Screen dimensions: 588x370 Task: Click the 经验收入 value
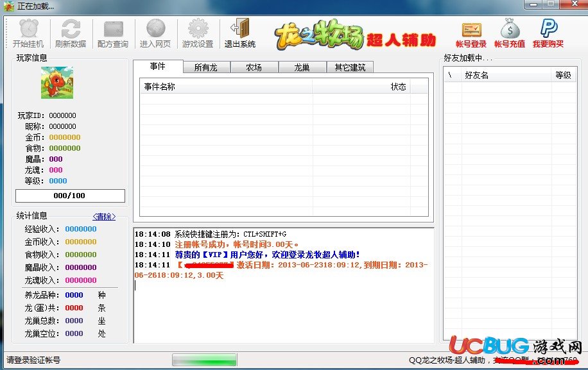click(81, 229)
